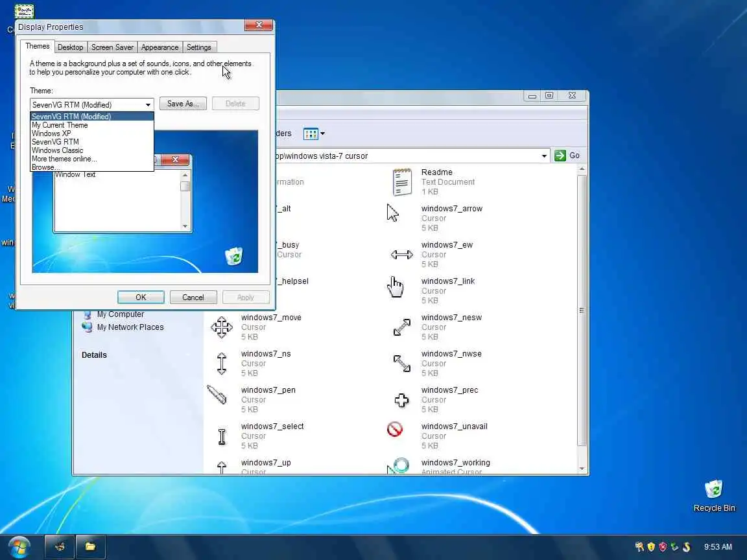Select the windows7_ew cursor icon
This screenshot has width=747, height=560.
[x=401, y=255]
